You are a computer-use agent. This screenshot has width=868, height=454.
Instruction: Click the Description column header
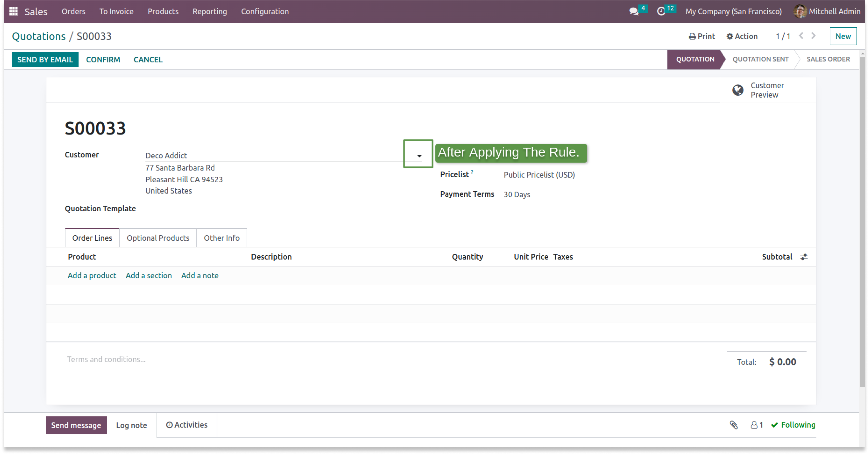[271, 257]
